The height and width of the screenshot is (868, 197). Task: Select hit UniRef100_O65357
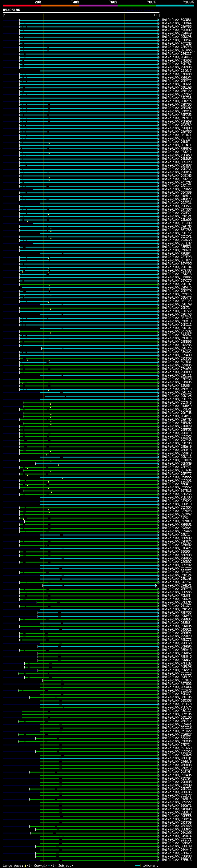(177, 94)
